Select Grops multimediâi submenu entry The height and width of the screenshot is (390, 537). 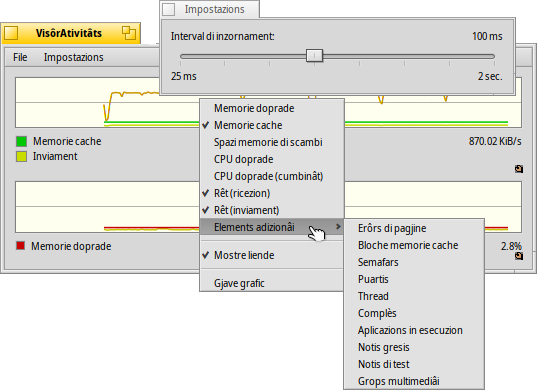point(414,381)
